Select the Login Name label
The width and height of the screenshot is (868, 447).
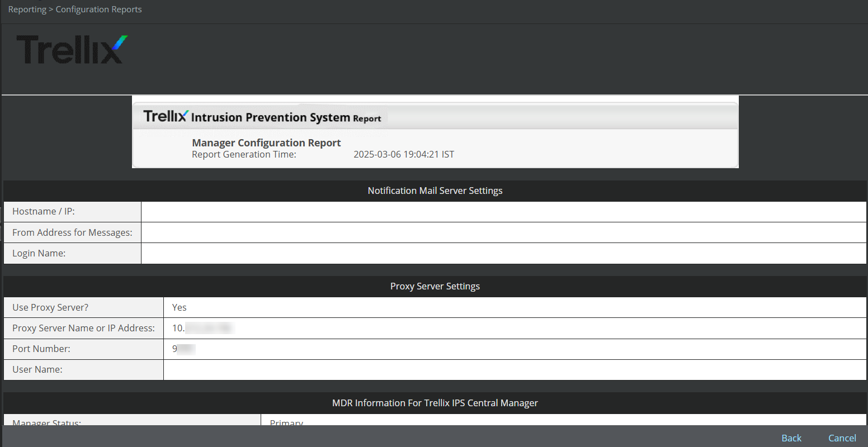tap(39, 254)
